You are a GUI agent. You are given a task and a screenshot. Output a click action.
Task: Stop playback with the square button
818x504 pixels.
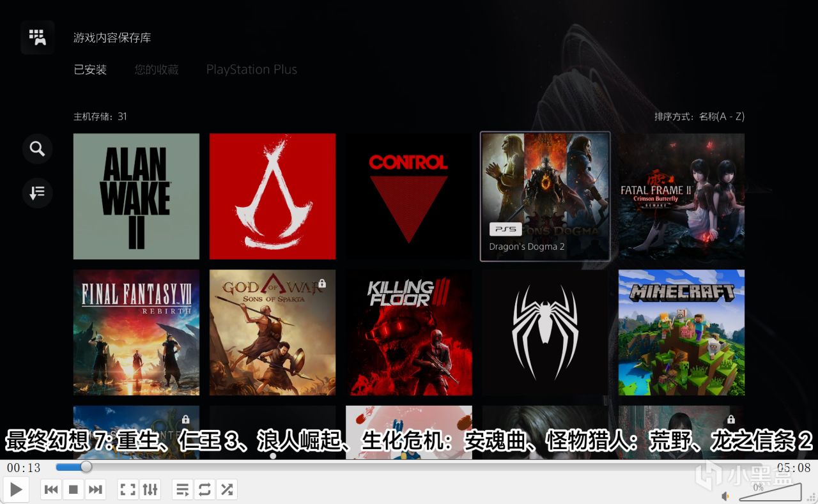point(73,490)
